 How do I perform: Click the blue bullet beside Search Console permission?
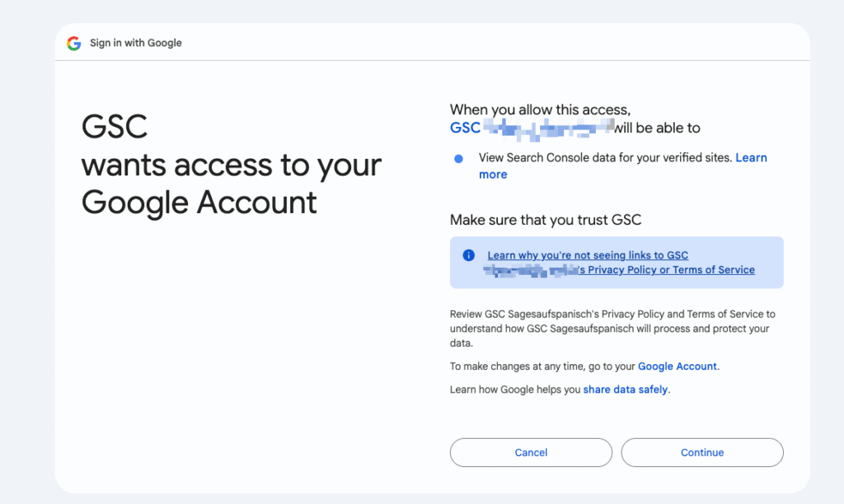coord(459,158)
